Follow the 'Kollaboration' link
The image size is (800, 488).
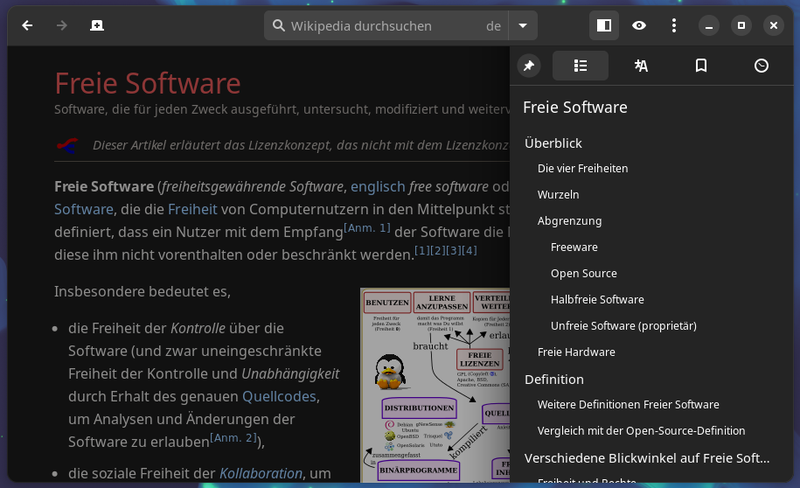coord(261,474)
